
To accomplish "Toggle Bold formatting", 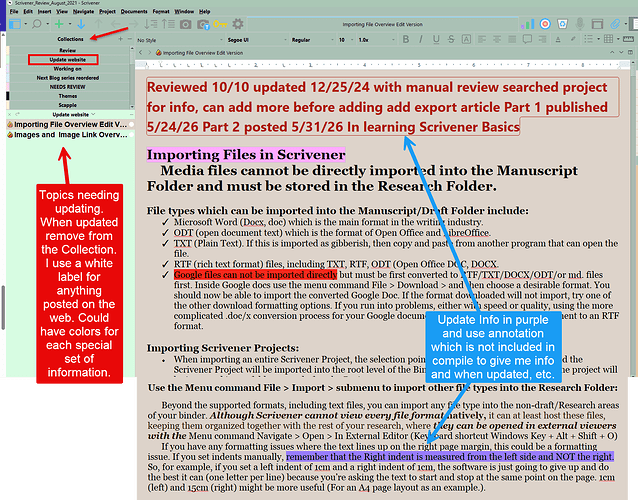I will [x=406, y=39].
